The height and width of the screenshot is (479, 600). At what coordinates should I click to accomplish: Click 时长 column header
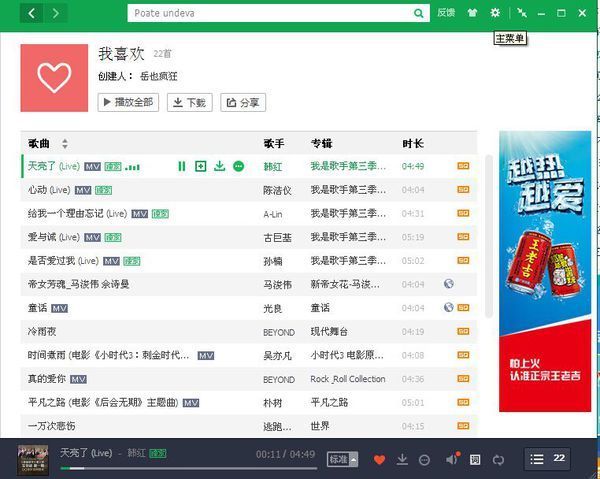point(413,143)
